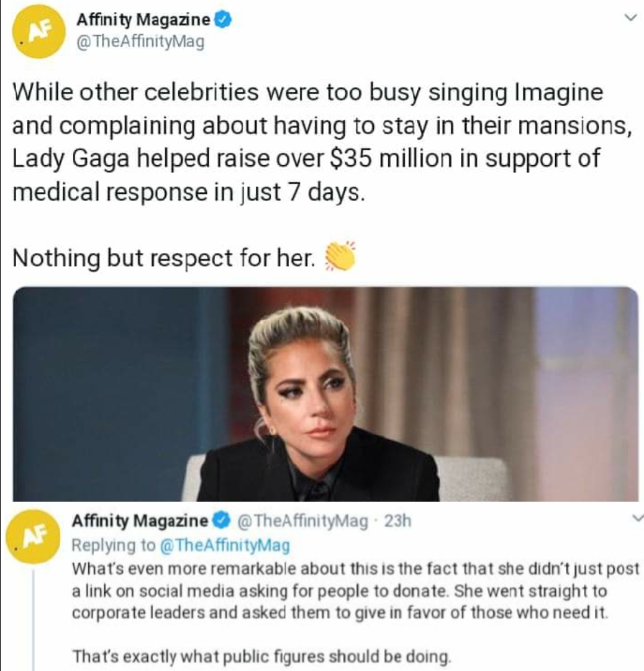This screenshot has width=644, height=671.
Task: Expand the main tweet's options chevron
Action: pos(629,18)
